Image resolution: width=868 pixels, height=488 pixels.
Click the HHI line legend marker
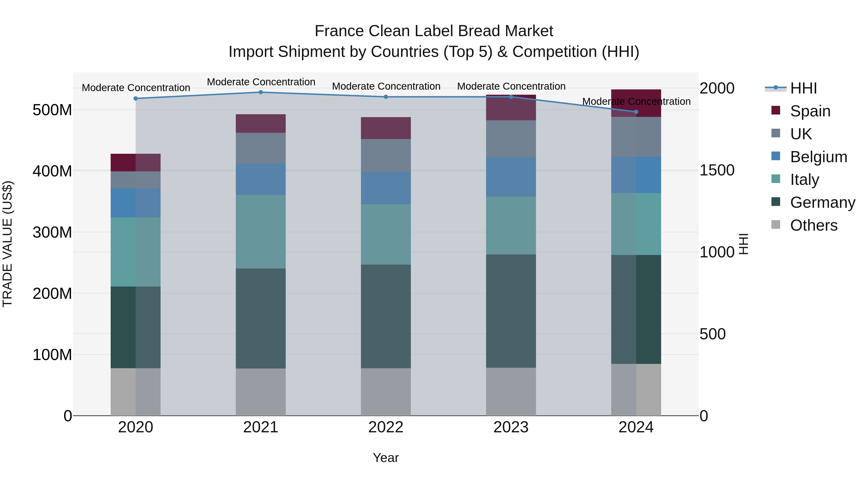tap(775, 88)
